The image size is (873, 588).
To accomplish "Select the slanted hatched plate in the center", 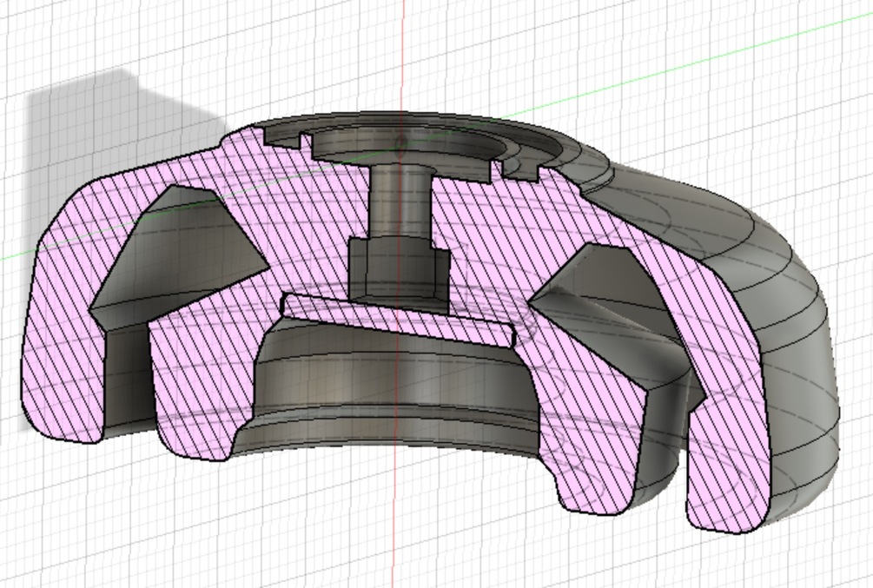I will (399, 320).
